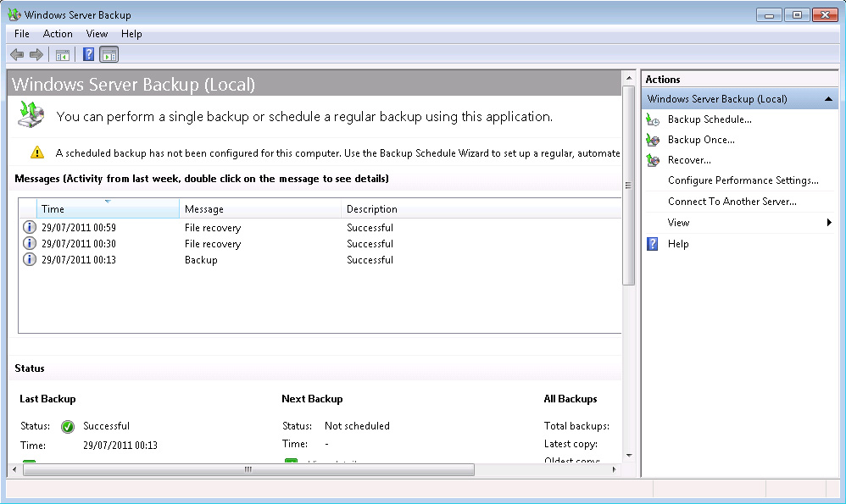Toggle the Show/Hide Console Tree icon
Viewport: 846px width, 504px height.
[x=62, y=55]
